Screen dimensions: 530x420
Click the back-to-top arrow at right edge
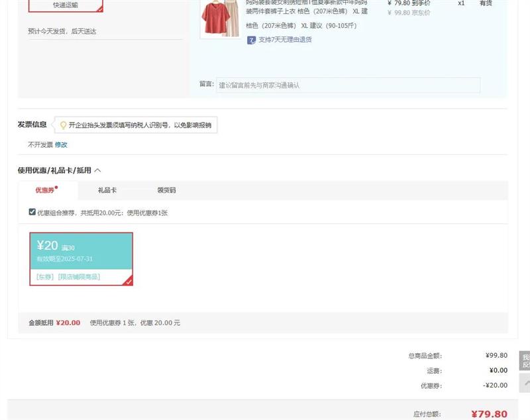[525, 382]
